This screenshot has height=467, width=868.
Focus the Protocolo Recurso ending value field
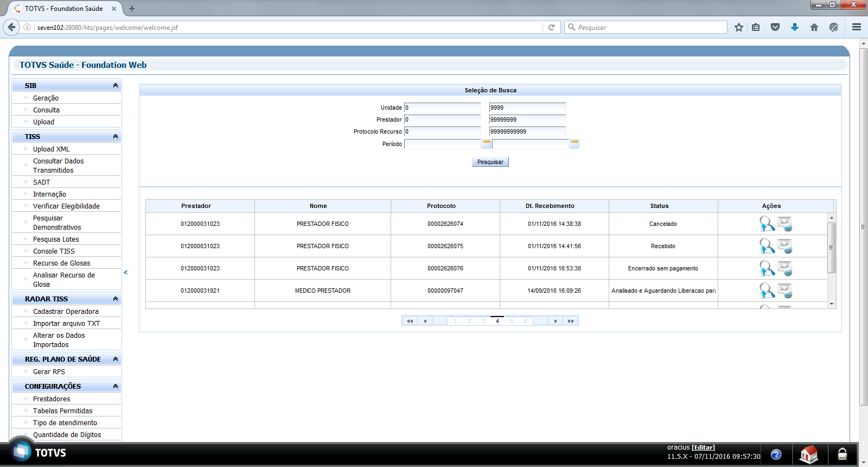pos(527,131)
